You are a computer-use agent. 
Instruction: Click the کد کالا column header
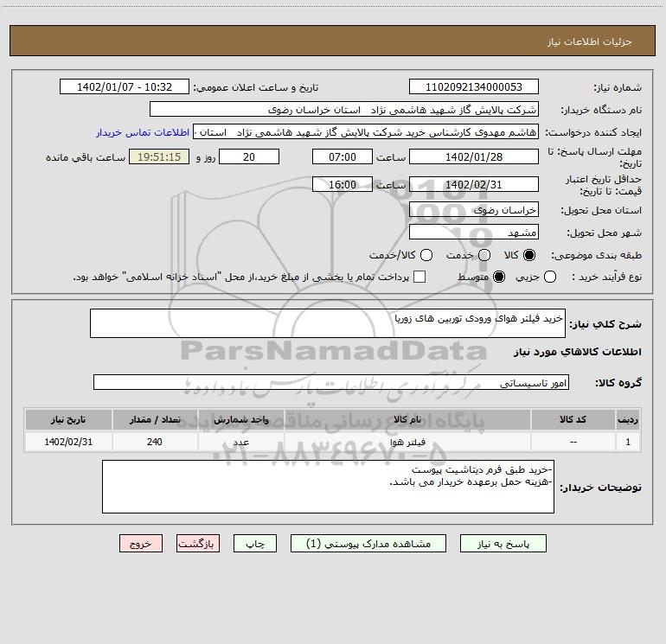coord(573,420)
